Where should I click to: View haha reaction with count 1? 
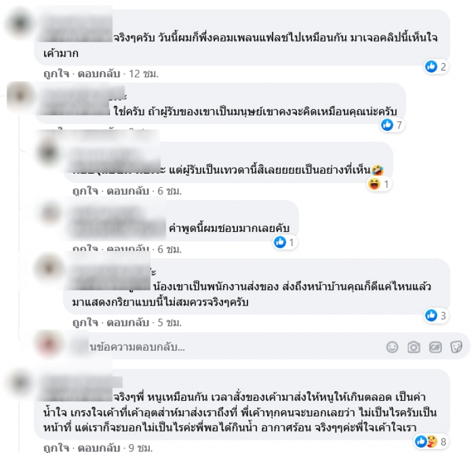(379, 184)
